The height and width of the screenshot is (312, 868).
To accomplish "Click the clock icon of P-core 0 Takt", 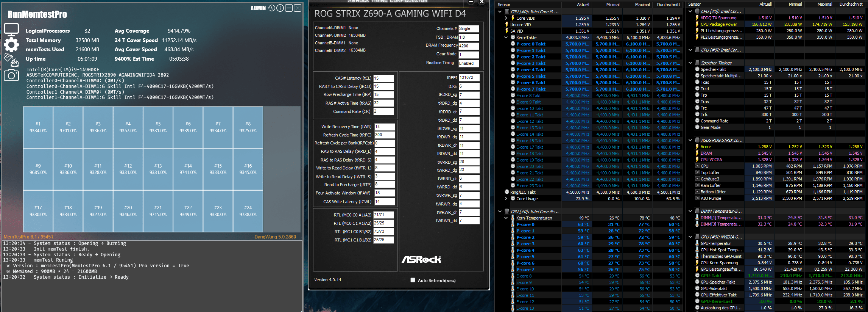I will tap(513, 44).
